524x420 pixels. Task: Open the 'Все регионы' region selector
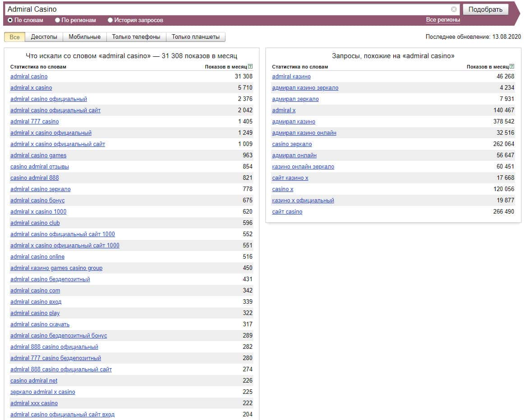click(x=443, y=20)
